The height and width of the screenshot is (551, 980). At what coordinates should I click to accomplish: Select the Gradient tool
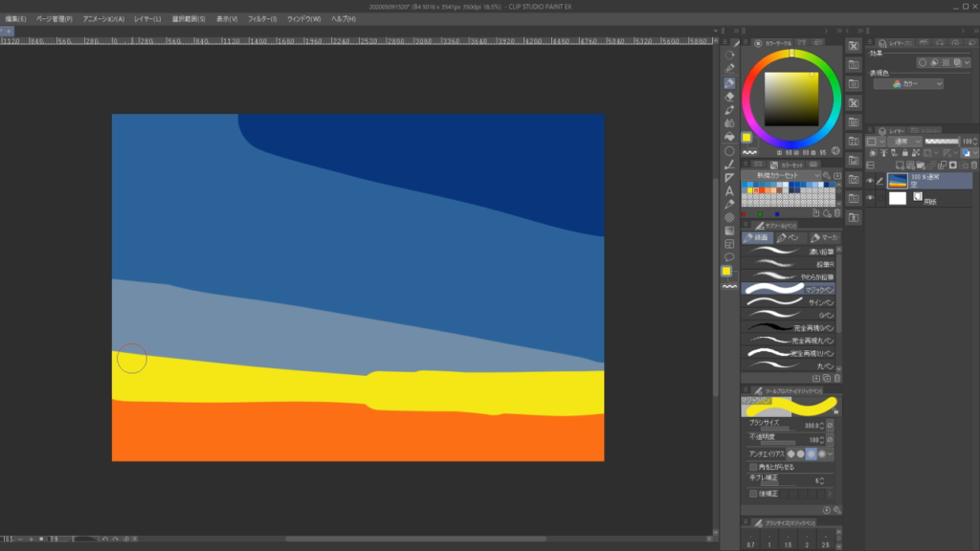click(x=729, y=231)
